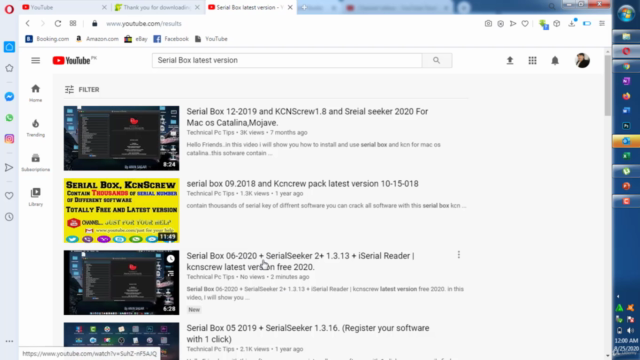The image size is (640, 360).
Task: Open Subscriptions in the YouTube sidebar
Action: pyautogui.click(x=36, y=162)
